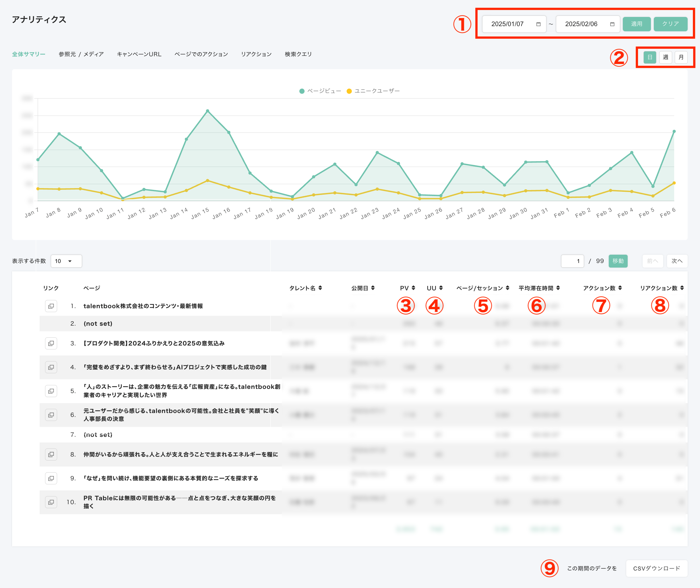Sort table by PV column arrows
The height and width of the screenshot is (588, 700).
[413, 288]
